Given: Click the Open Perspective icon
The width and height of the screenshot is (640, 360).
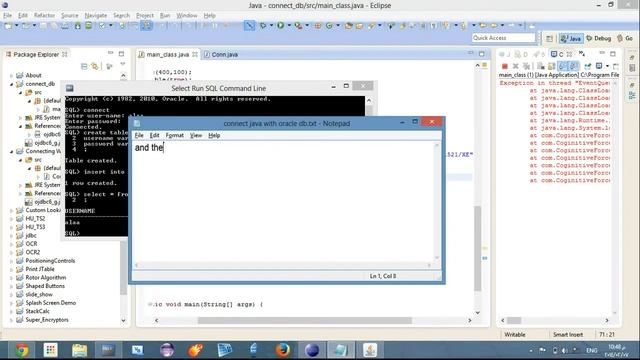Looking at the screenshot, I should pos(549,38).
